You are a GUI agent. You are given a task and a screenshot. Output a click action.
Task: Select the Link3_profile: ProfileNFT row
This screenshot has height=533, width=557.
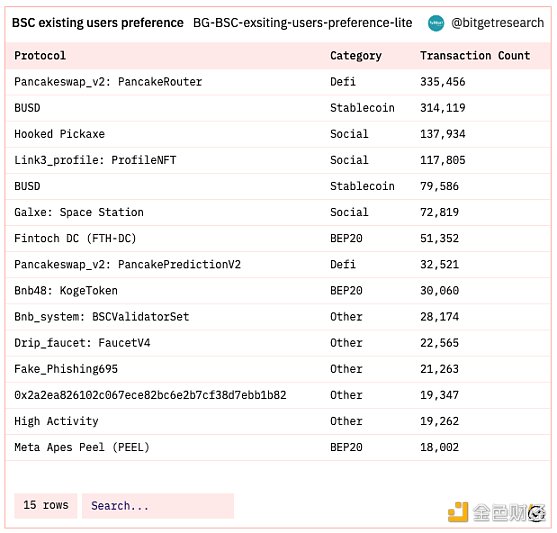click(x=278, y=160)
